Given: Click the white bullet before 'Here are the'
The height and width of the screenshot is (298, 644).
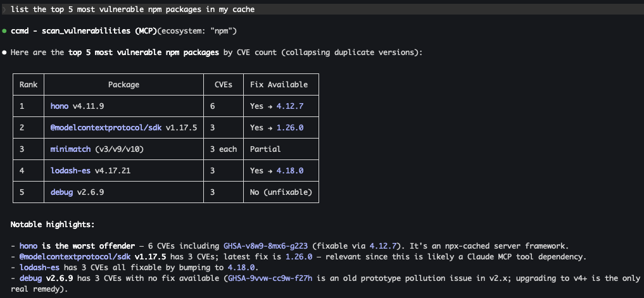Looking at the screenshot, I should pos(4,53).
